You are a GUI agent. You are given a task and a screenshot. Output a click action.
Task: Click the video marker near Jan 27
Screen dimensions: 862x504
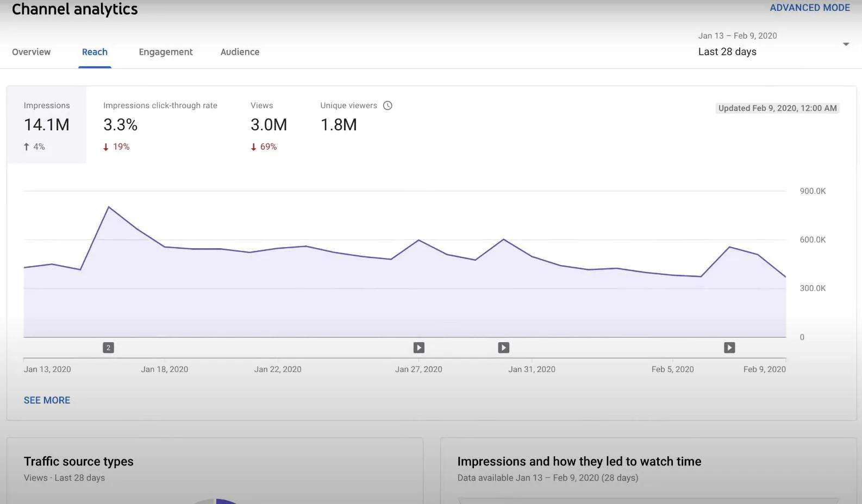pos(418,348)
